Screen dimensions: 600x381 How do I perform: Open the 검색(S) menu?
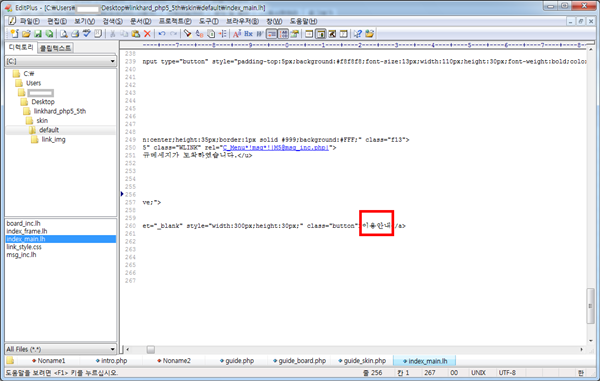click(112, 21)
